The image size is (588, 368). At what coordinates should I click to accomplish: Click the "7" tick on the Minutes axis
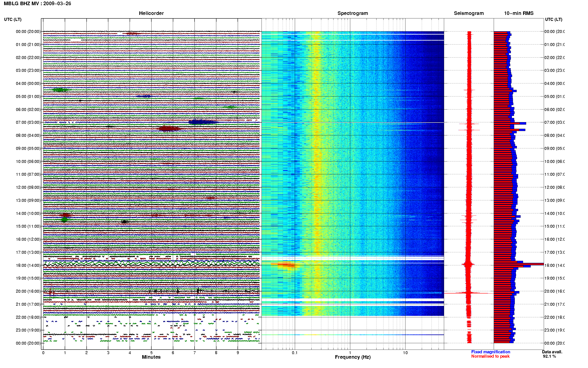click(x=195, y=353)
